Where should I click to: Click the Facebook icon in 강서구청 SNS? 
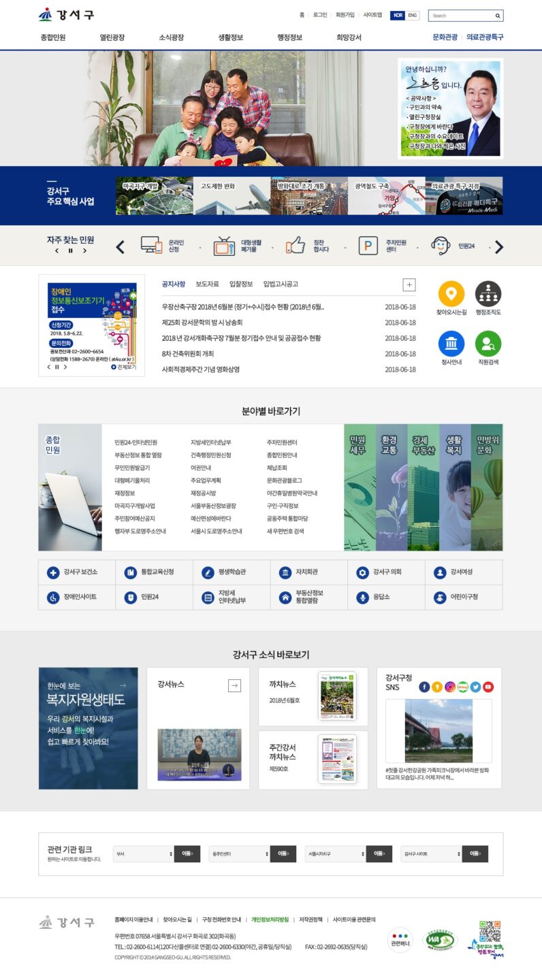tap(424, 687)
